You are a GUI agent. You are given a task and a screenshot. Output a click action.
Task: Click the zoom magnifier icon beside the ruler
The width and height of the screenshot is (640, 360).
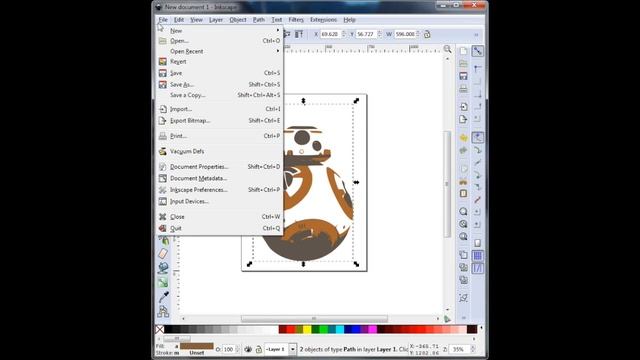[x=448, y=49]
